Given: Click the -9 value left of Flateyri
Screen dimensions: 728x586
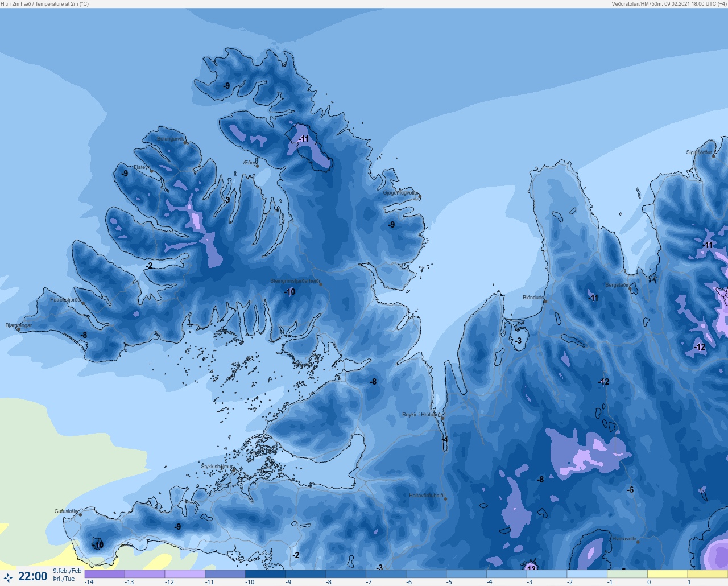Looking at the screenshot, I should coord(125,174).
